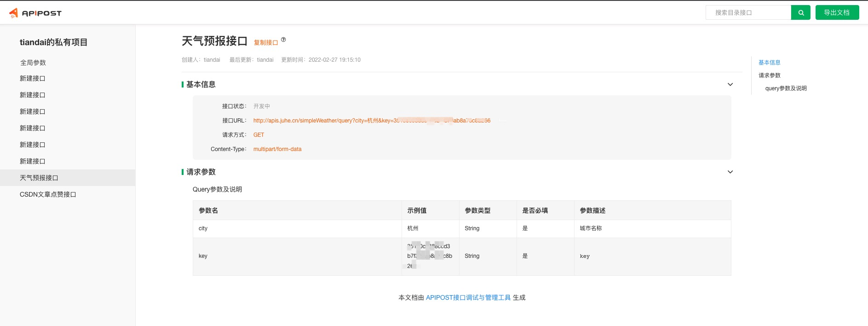Viewport: 868px width, 326px height.
Task: Jump to query参数及说明 in the outline
Action: pyautogui.click(x=786, y=88)
